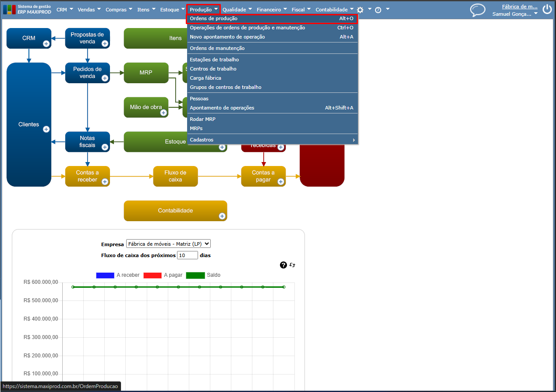The height and width of the screenshot is (392, 556).
Task: Click the plus icon on Contas a pagar
Action: pos(281,182)
